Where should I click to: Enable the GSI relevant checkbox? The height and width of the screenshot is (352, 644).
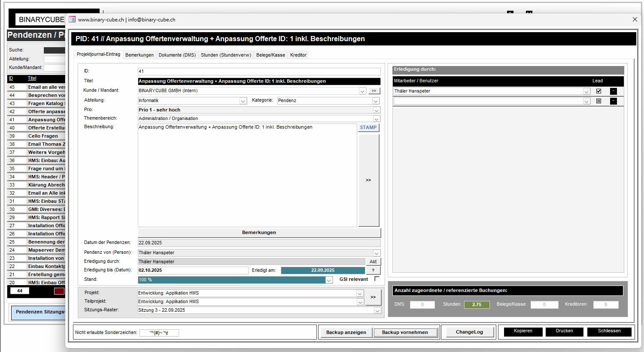pos(377,279)
